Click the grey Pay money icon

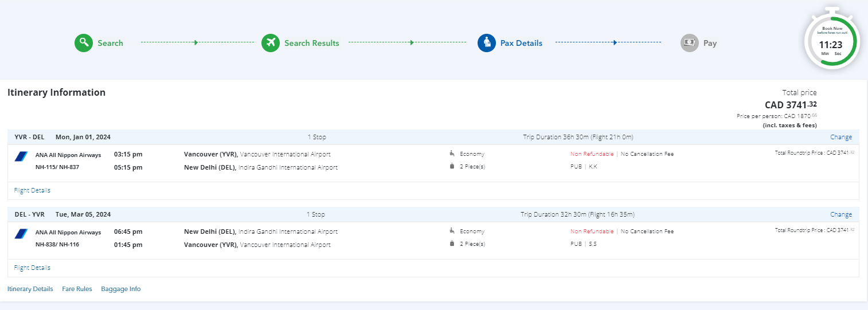click(x=690, y=43)
